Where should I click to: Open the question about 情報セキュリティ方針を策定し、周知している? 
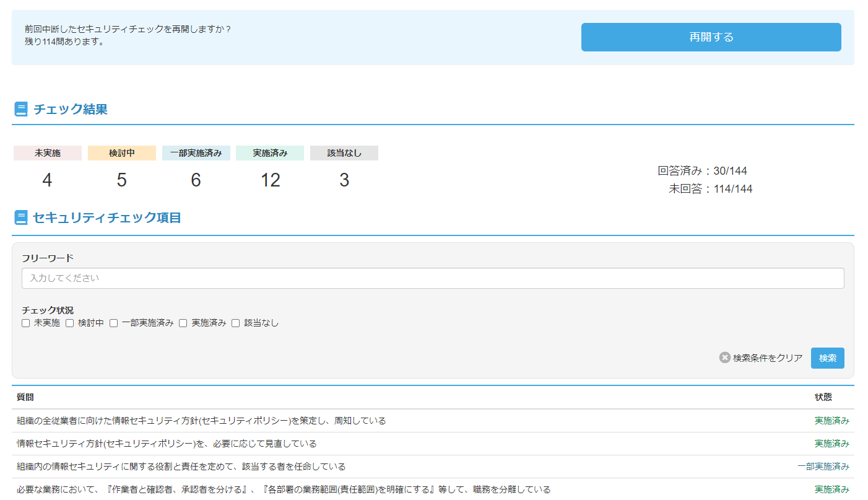coord(201,421)
